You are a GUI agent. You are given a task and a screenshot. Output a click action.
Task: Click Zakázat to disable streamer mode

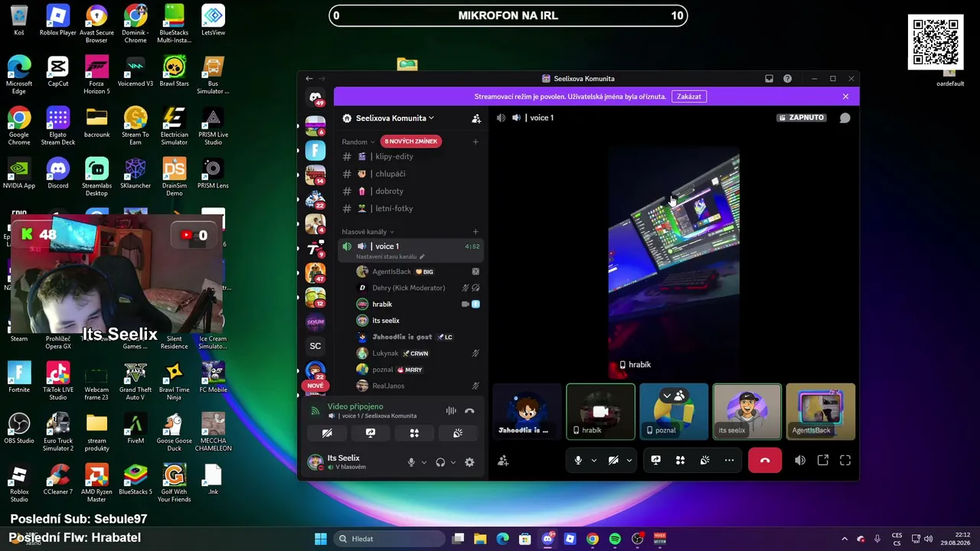[x=689, y=96]
